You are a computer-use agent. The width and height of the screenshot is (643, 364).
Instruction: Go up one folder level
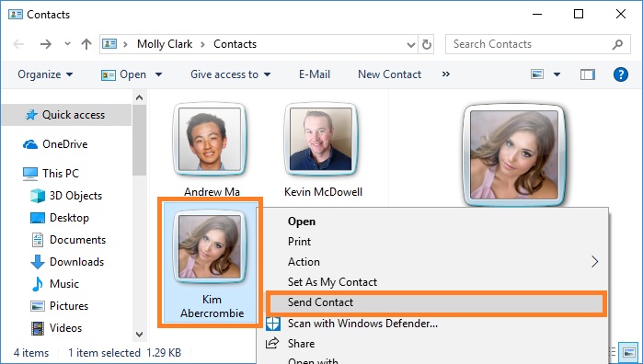coord(86,44)
